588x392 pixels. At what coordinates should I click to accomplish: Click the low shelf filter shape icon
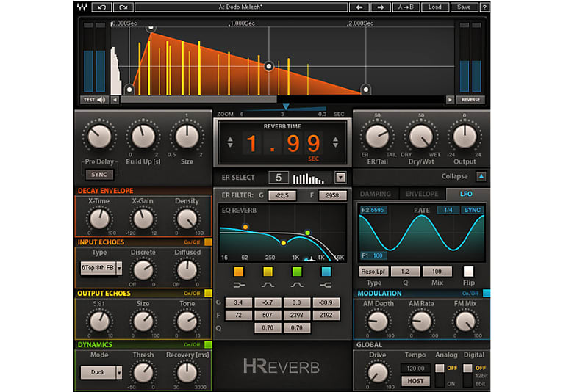pos(239,286)
